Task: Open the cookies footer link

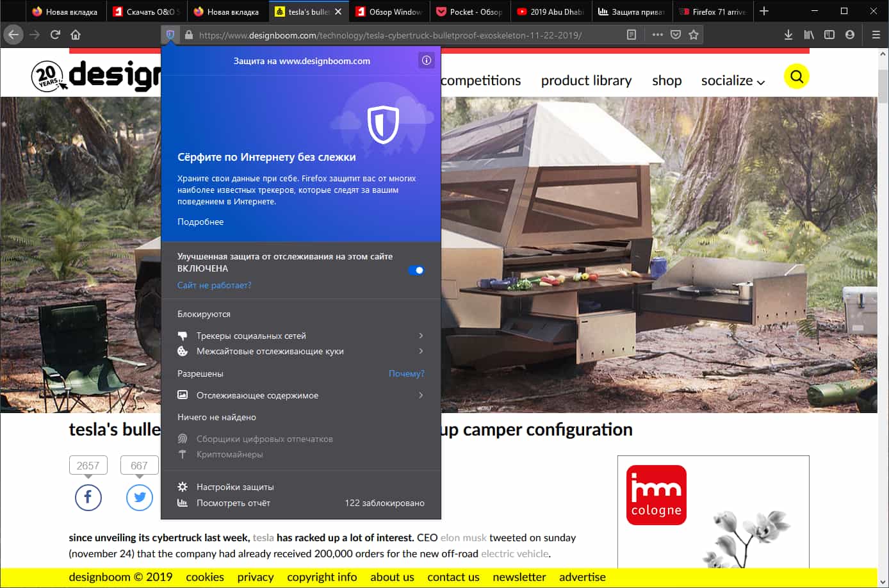Action: [205, 577]
